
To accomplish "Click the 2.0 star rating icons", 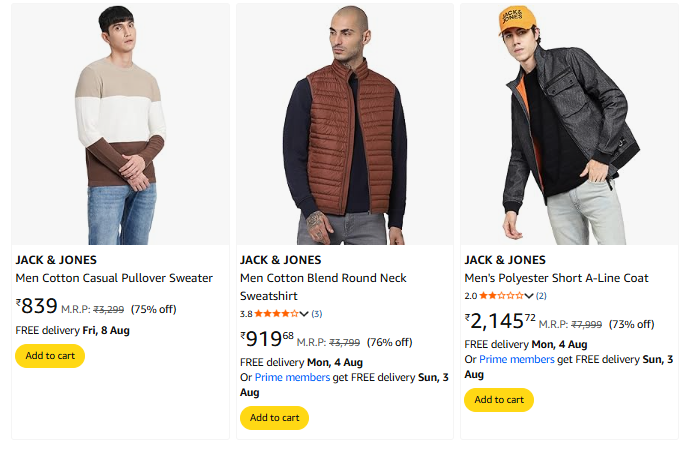I will pyautogui.click(x=500, y=296).
